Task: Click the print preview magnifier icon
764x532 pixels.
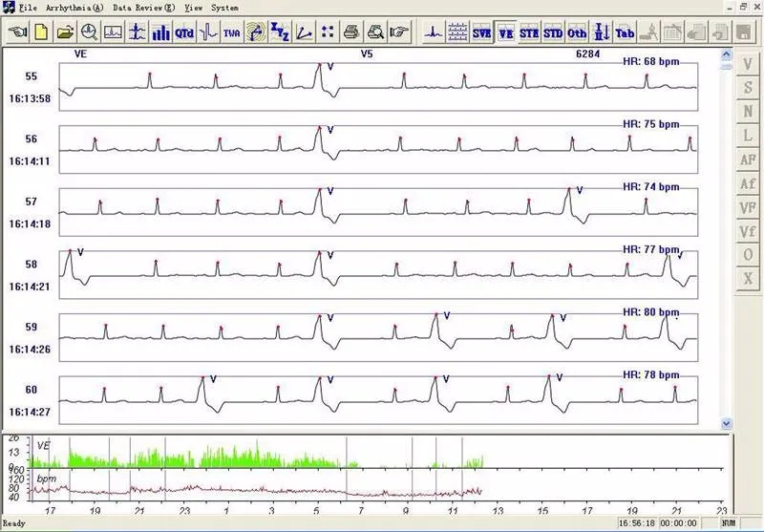Action: click(x=375, y=32)
